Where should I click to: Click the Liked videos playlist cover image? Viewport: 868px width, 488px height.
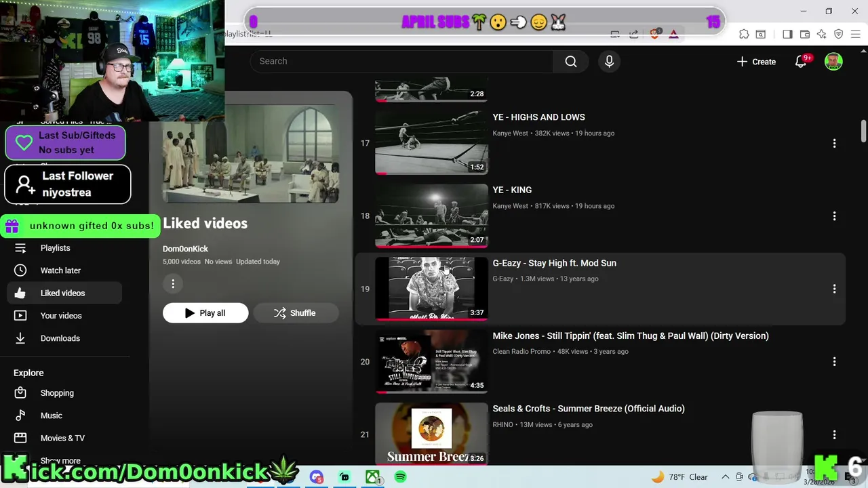click(x=251, y=155)
